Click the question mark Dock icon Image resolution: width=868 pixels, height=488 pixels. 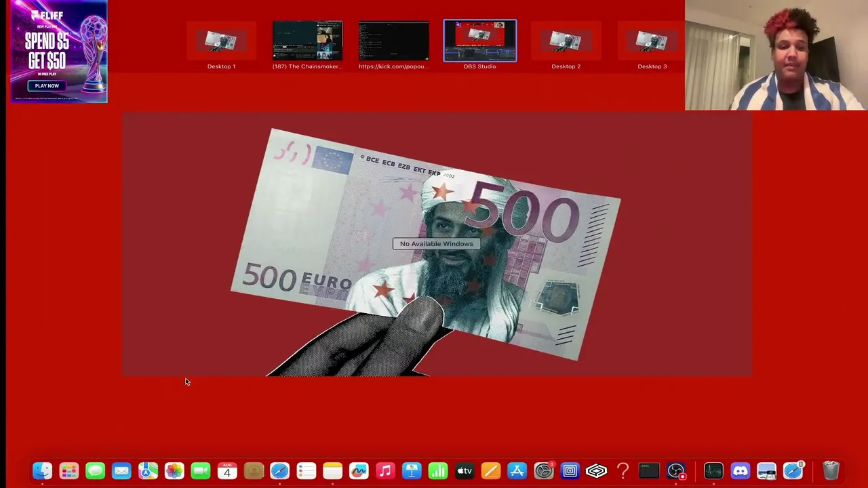pos(623,470)
